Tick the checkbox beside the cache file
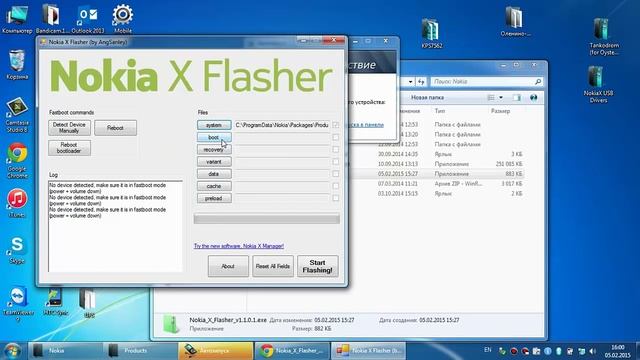This screenshot has height=360, width=640. click(336, 186)
